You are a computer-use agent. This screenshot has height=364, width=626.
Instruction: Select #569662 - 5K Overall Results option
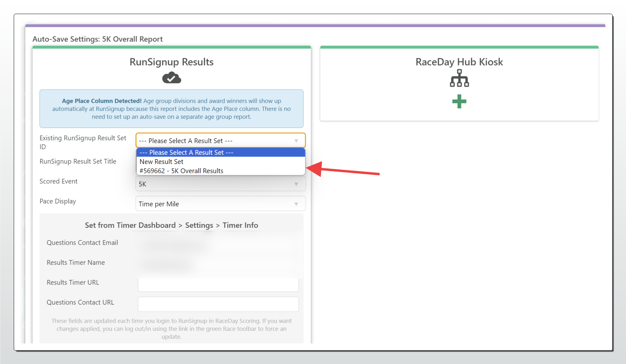click(220, 171)
